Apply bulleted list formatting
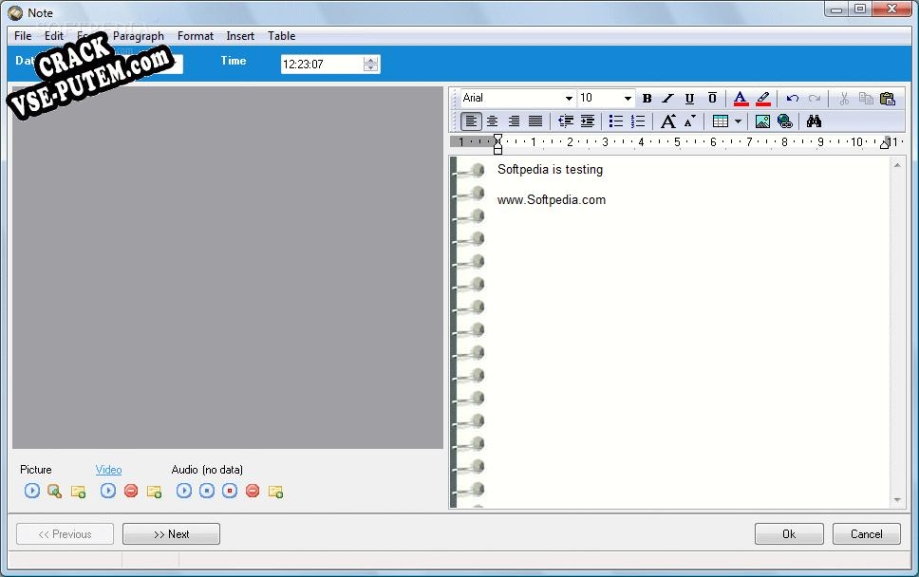 click(616, 121)
